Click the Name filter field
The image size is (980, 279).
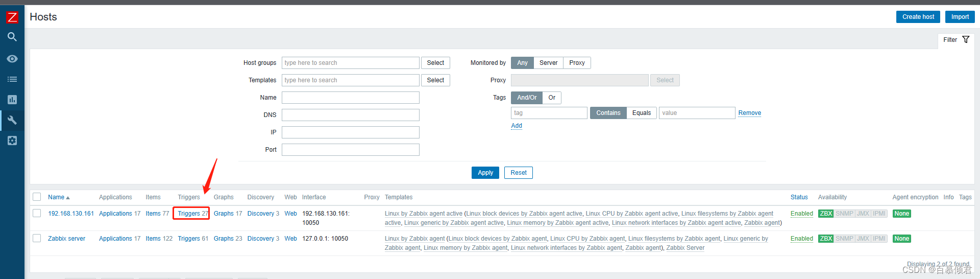point(351,98)
